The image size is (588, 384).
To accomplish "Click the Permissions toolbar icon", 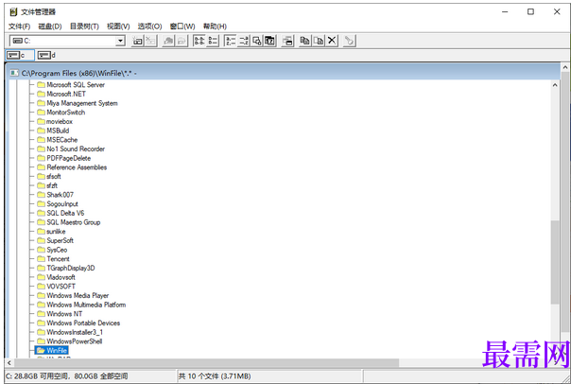I will tap(349, 41).
